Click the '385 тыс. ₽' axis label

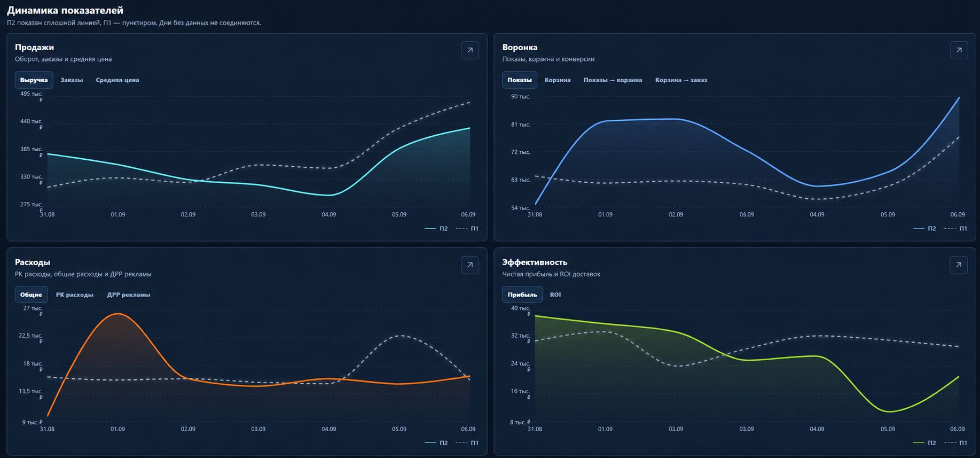(32, 152)
